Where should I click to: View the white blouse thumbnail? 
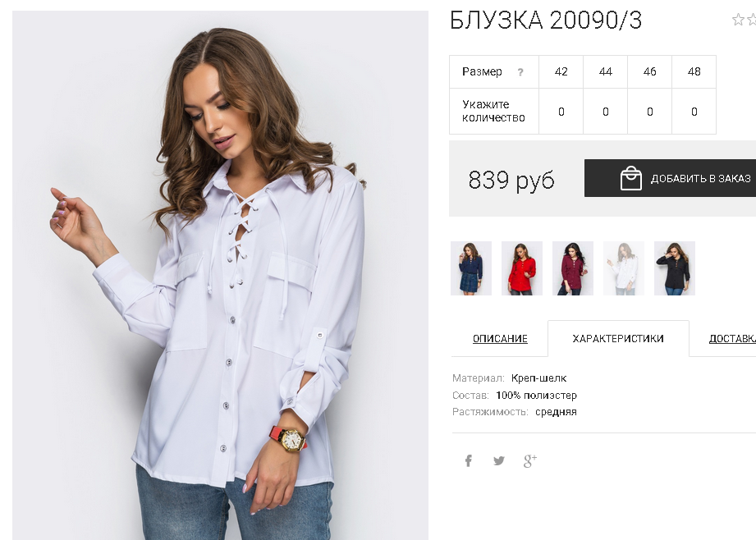click(x=624, y=268)
